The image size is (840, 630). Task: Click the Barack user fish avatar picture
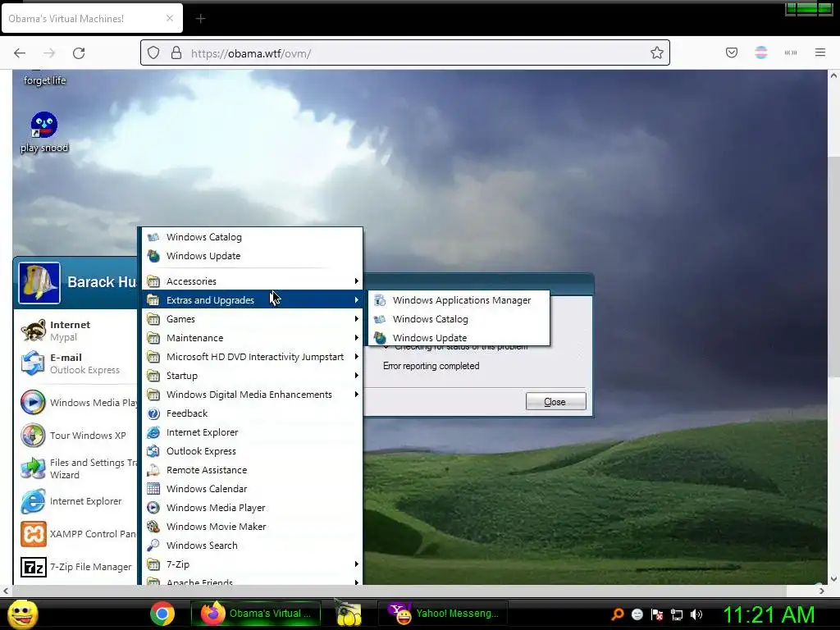(x=39, y=283)
